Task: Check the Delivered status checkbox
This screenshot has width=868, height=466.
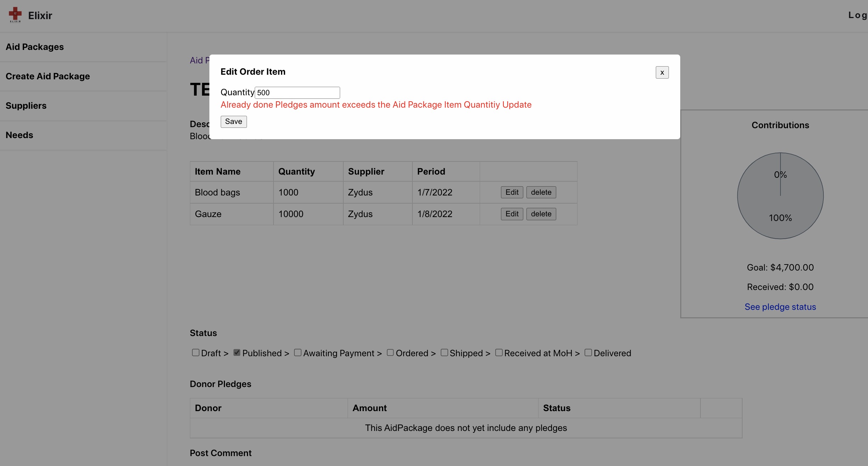Action: point(588,353)
